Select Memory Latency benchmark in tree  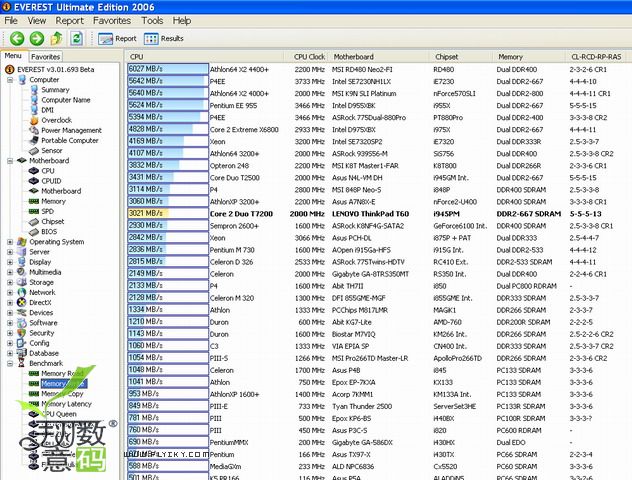click(68, 404)
